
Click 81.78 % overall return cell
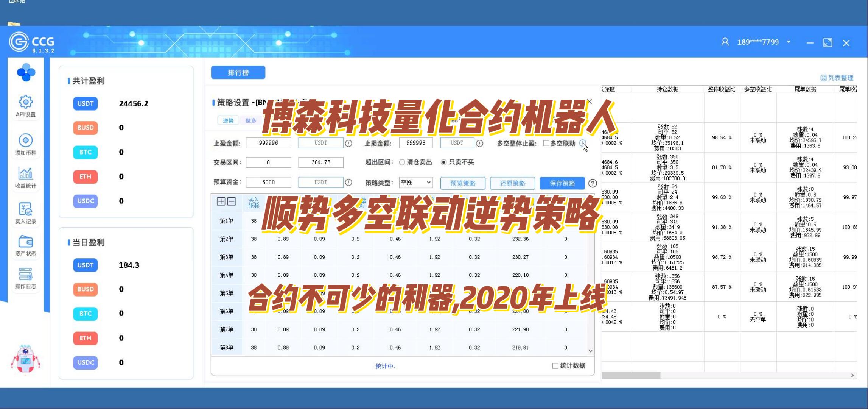click(x=722, y=167)
